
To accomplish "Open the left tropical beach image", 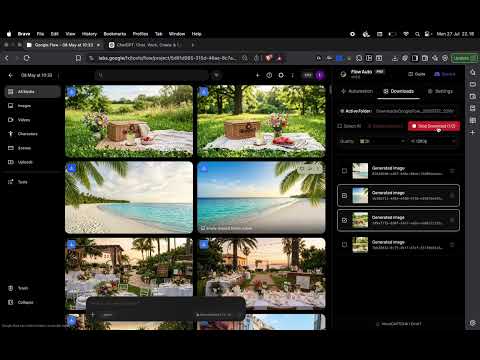I will pos(129,197).
